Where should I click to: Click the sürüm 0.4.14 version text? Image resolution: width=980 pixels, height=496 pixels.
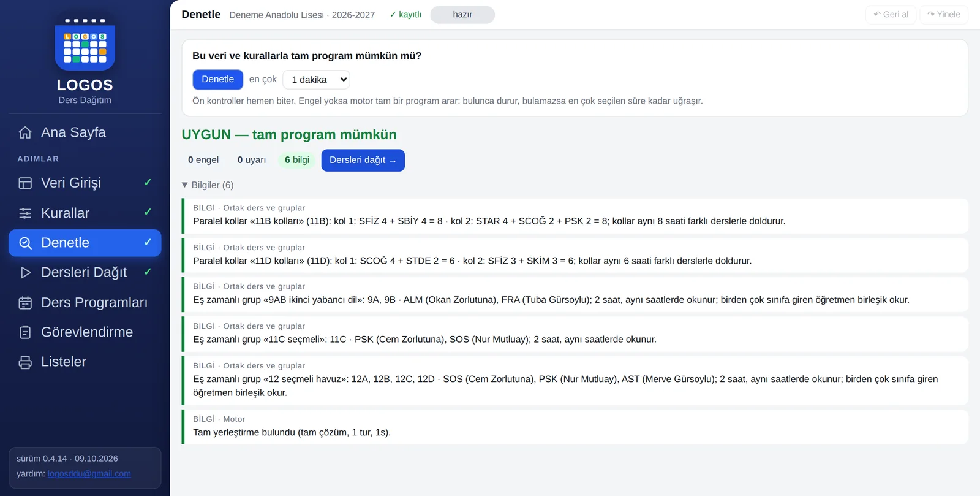coord(67,459)
